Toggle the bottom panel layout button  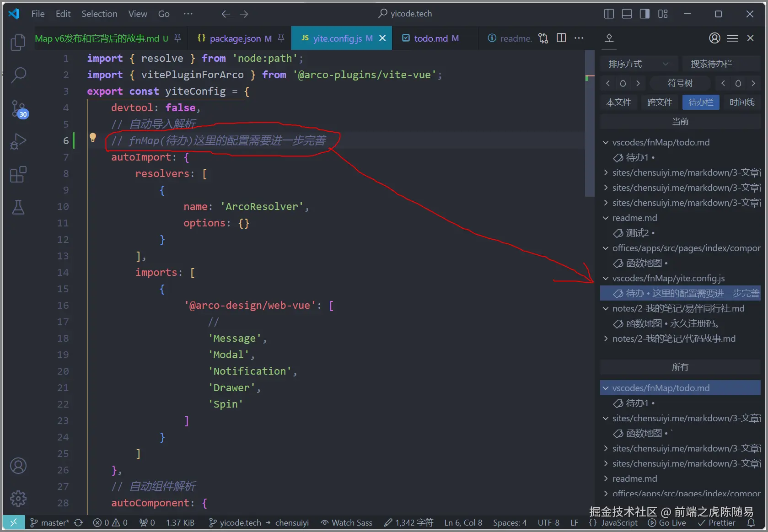pyautogui.click(x=627, y=14)
